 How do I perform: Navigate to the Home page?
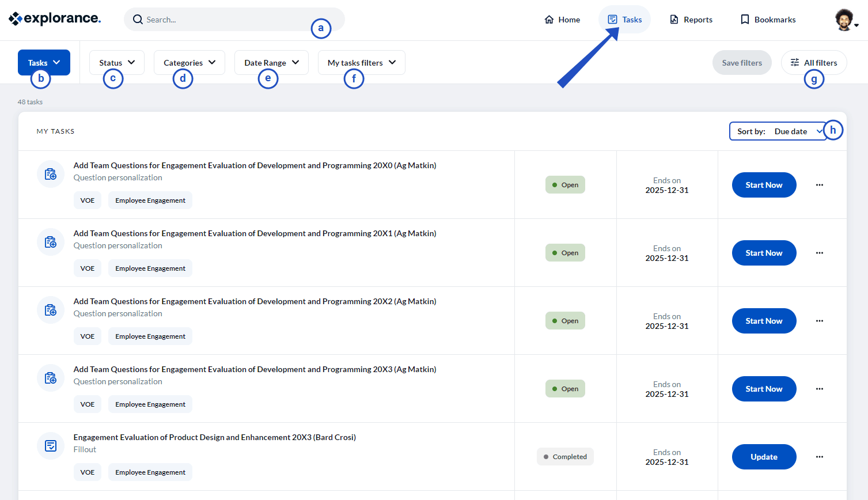pos(562,20)
